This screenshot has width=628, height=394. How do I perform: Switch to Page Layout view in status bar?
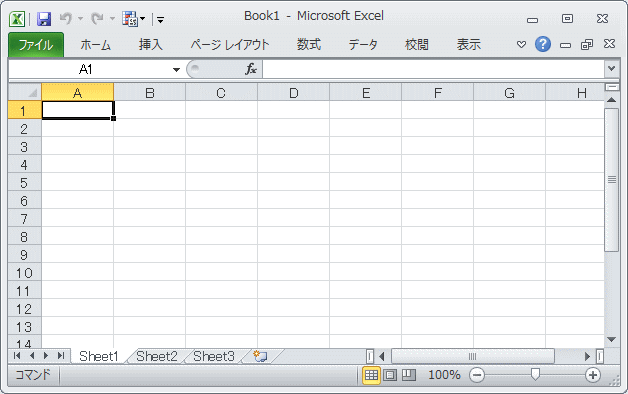pos(390,375)
